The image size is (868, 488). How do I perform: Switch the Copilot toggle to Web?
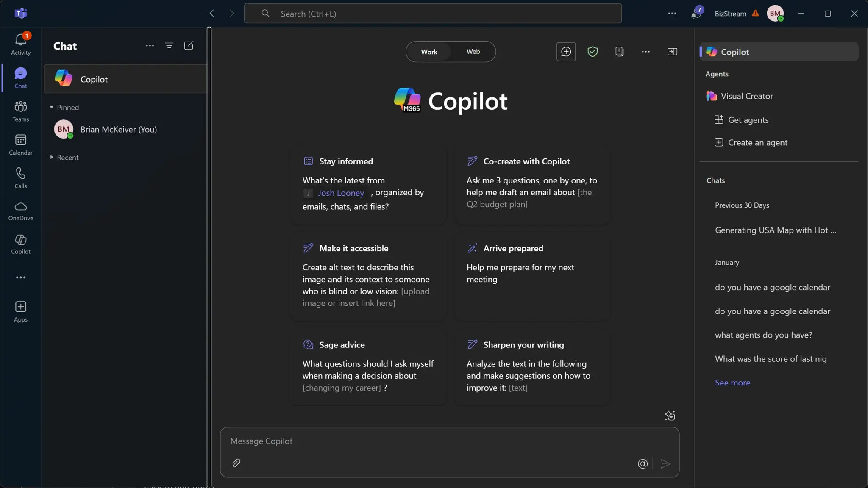[473, 52]
